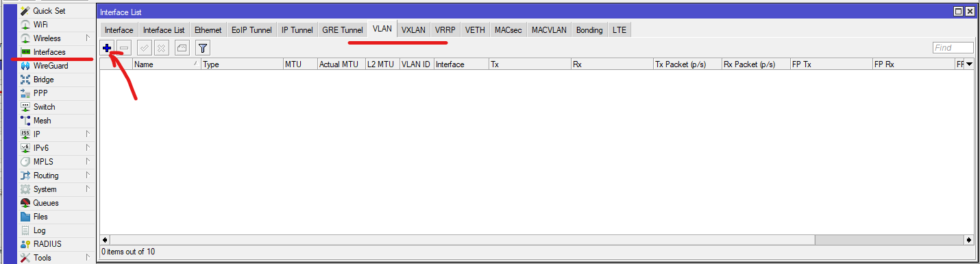Open the column selector dropdown arrow
This screenshot has height=264, width=980.
pyautogui.click(x=969, y=64)
